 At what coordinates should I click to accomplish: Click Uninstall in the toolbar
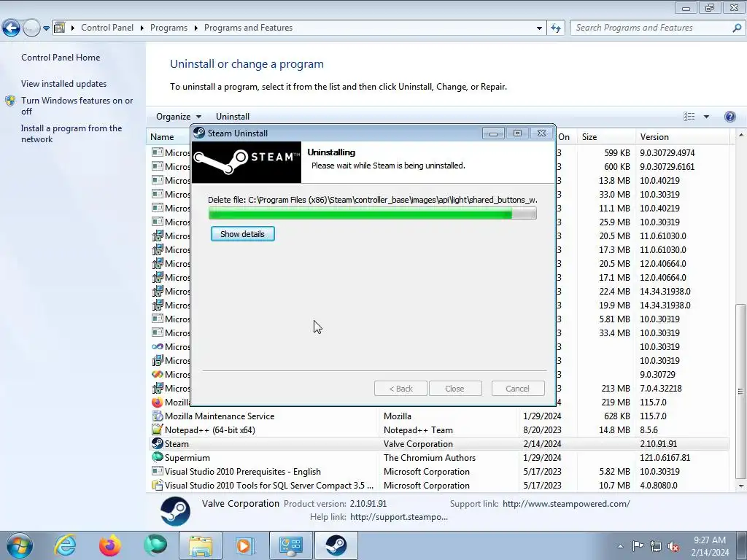coord(233,117)
